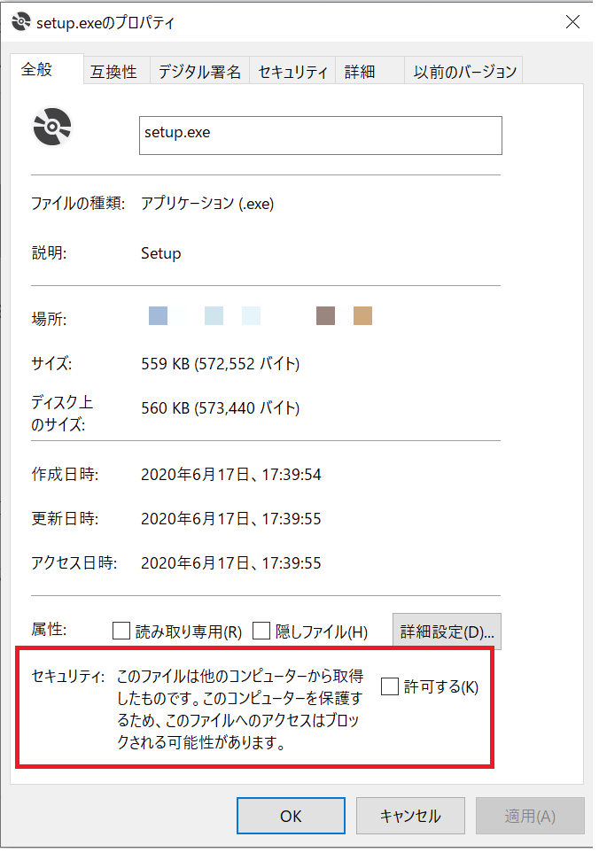
Task: Go to the 以前のバージョン tab
Action: coord(463,72)
